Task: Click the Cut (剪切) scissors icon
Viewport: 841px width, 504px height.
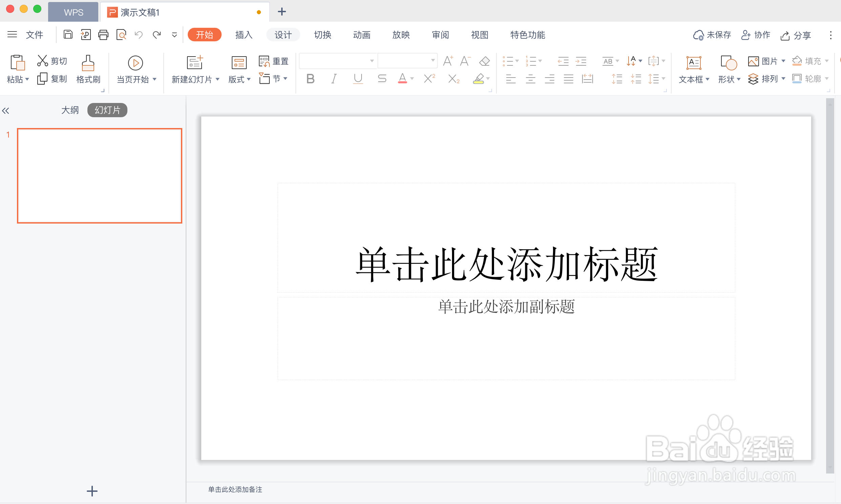Action: coord(42,61)
